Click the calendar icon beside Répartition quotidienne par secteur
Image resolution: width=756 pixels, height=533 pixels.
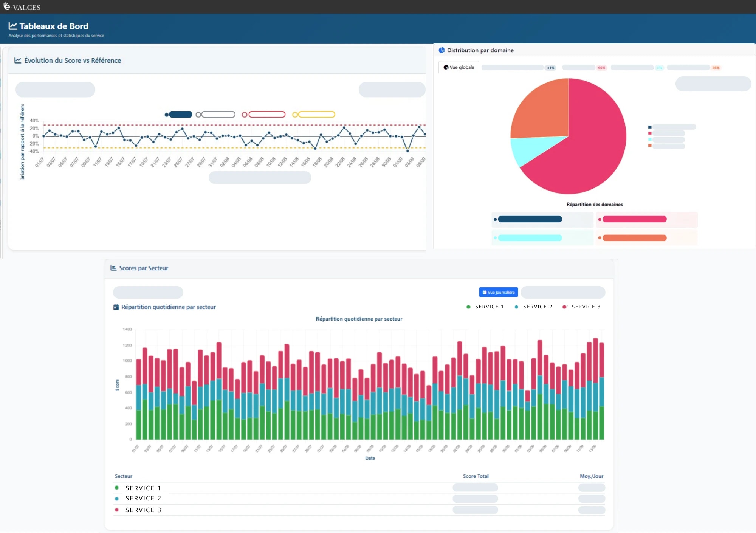click(x=116, y=307)
